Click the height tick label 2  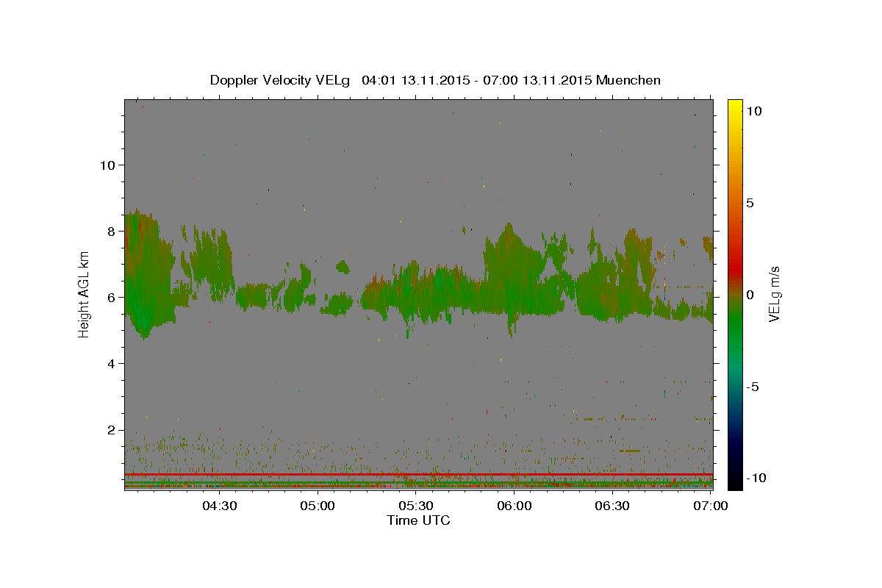(x=111, y=430)
